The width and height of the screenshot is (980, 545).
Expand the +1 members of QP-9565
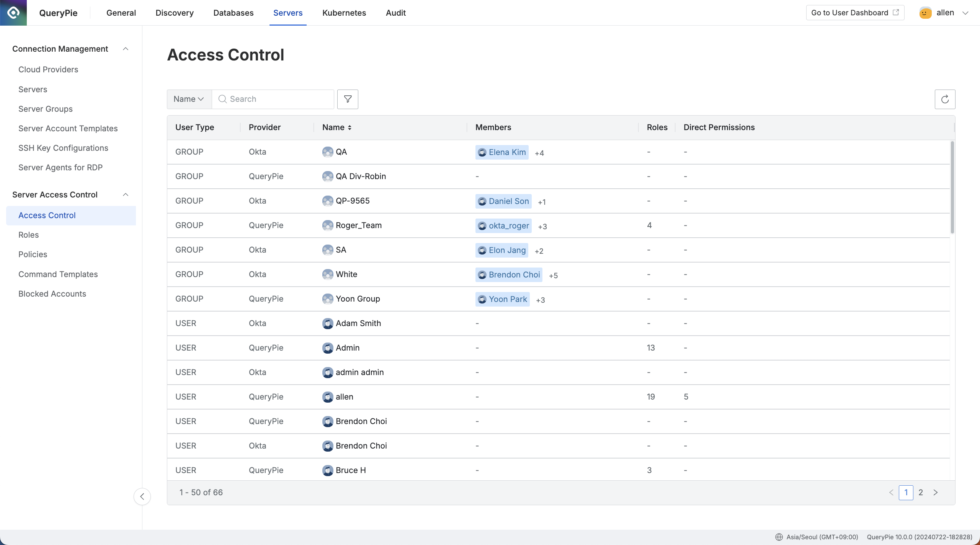tap(542, 202)
